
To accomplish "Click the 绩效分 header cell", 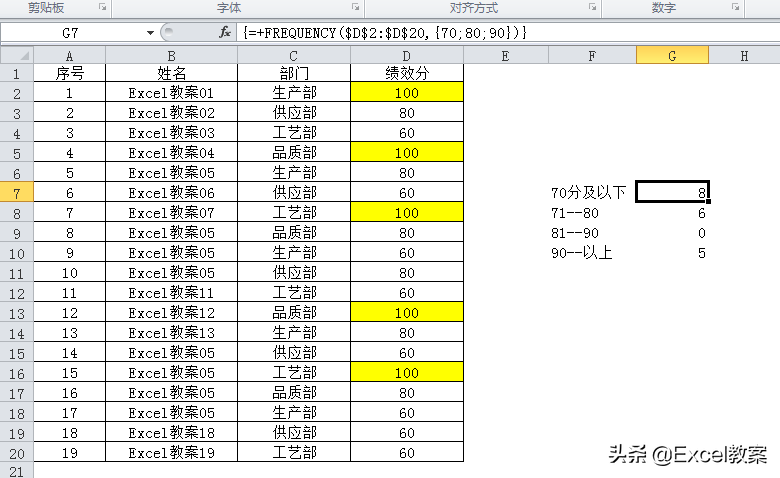I will pos(407,73).
